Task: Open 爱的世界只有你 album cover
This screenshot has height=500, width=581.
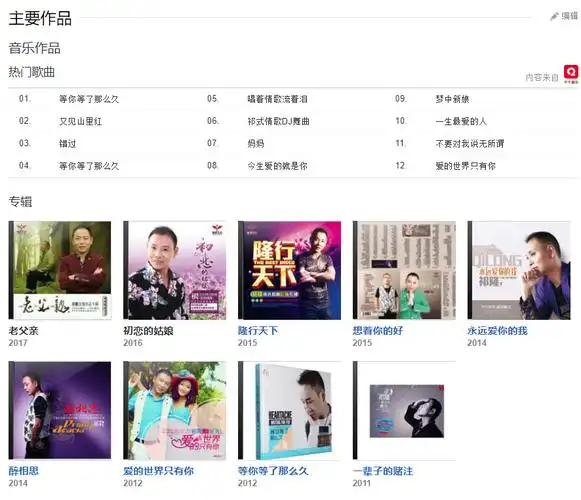Action: pos(175,410)
